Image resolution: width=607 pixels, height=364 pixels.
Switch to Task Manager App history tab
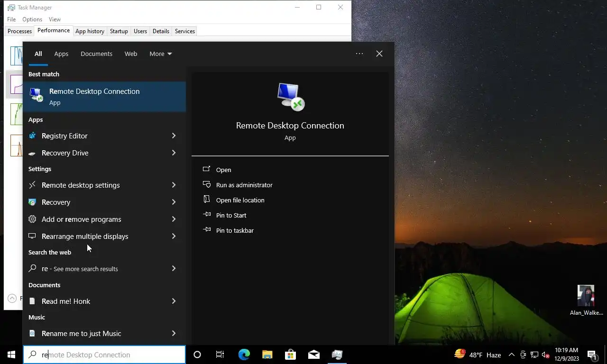pos(90,31)
